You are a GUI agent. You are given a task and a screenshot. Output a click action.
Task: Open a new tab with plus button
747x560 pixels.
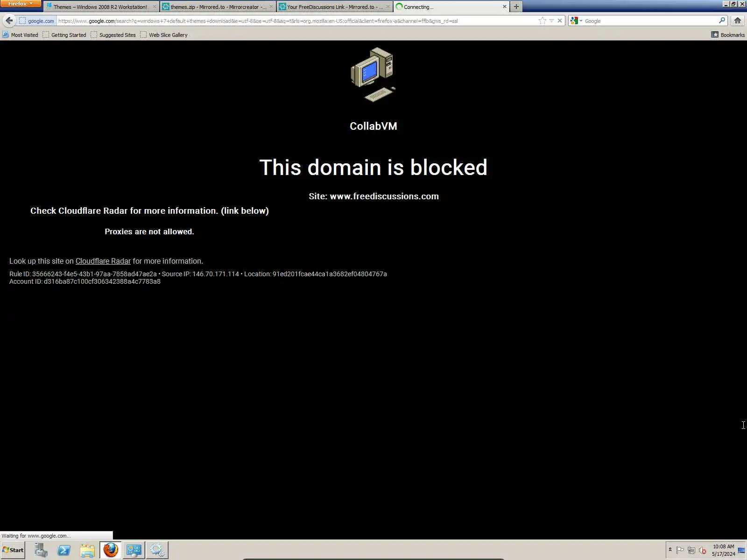(516, 7)
